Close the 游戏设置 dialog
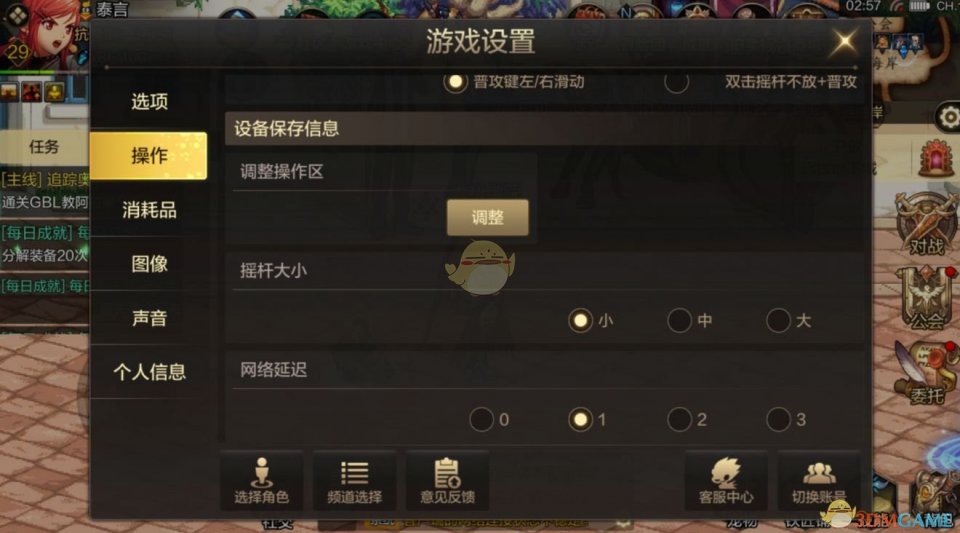960x533 pixels. click(x=844, y=42)
